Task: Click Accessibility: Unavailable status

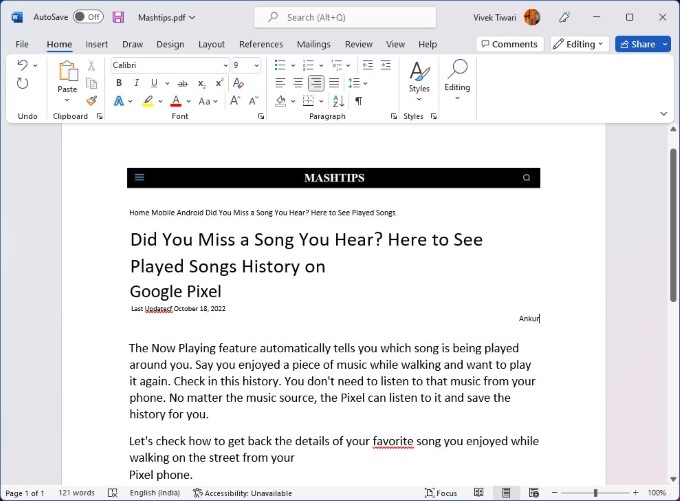Action: pos(242,493)
